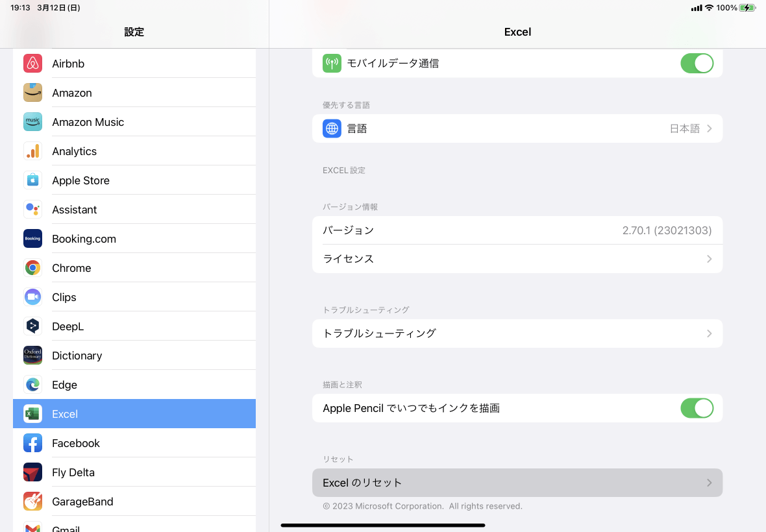Tap the Airbnb app icon
Screen dimensions: 766x532
point(32,64)
